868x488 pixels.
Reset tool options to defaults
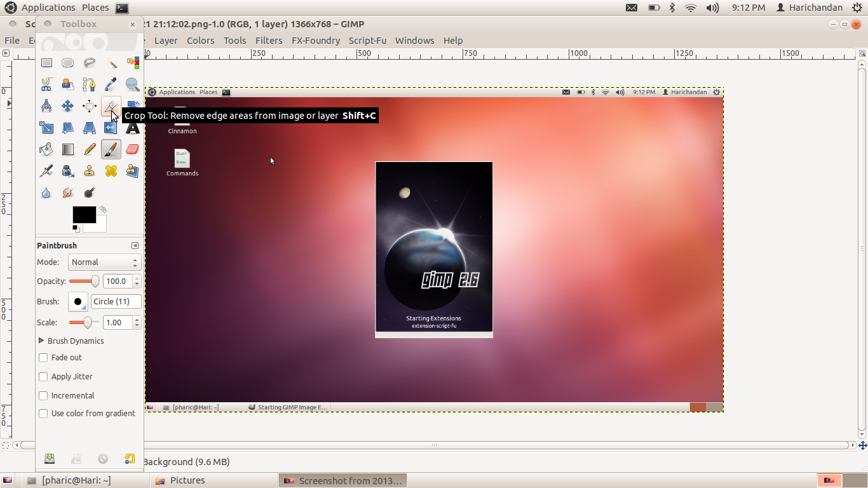pos(130,458)
